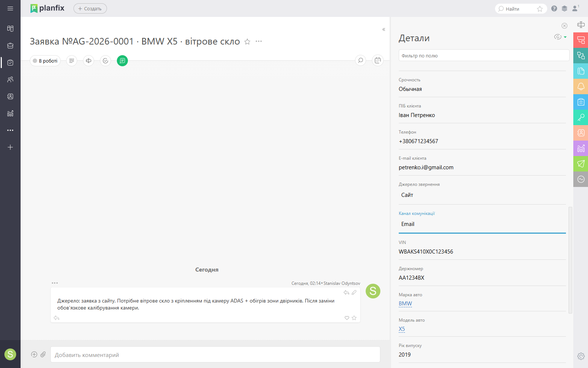Viewport: 588px width, 368px height.
Task: Open the help question mark icon
Action: click(554, 8)
